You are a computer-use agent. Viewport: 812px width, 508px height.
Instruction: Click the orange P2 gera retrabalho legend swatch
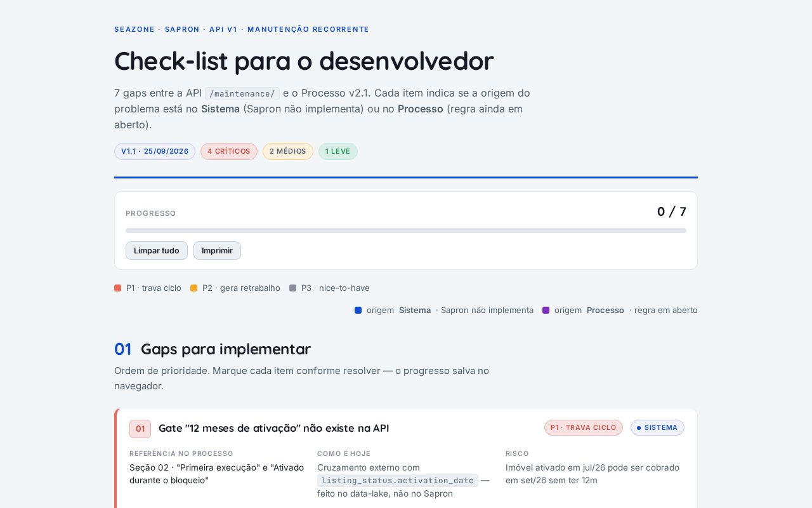(194, 288)
